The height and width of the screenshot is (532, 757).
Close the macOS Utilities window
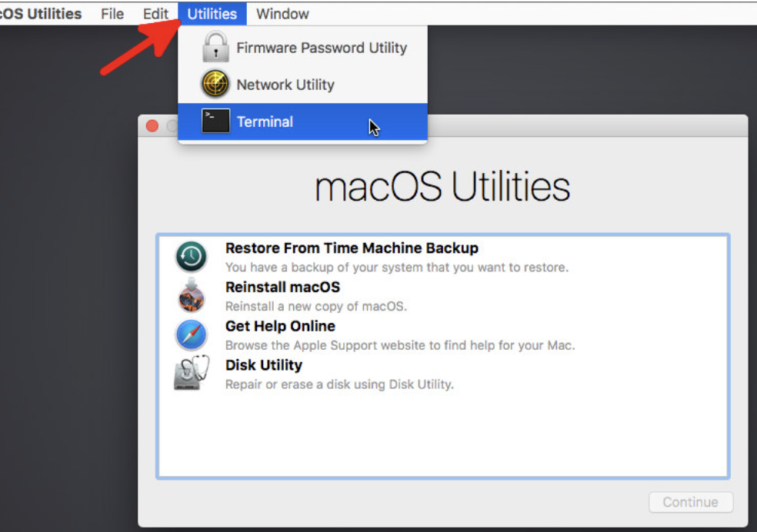point(152,126)
